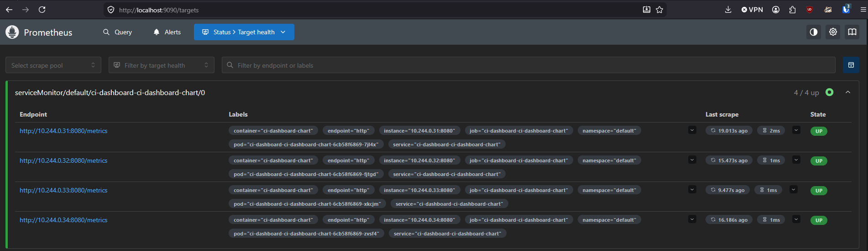Open endpoint http://10.244.0.32:8080/metrics

pos(63,160)
